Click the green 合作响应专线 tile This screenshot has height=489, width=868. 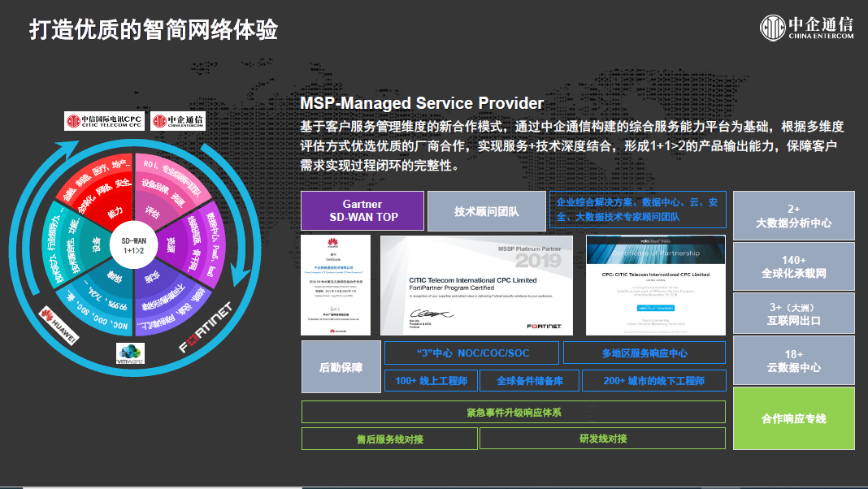tap(794, 418)
